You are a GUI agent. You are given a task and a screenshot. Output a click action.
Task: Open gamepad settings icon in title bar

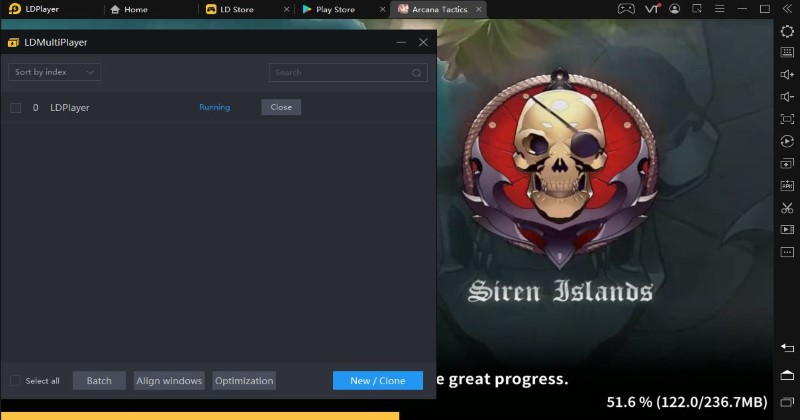(x=626, y=9)
